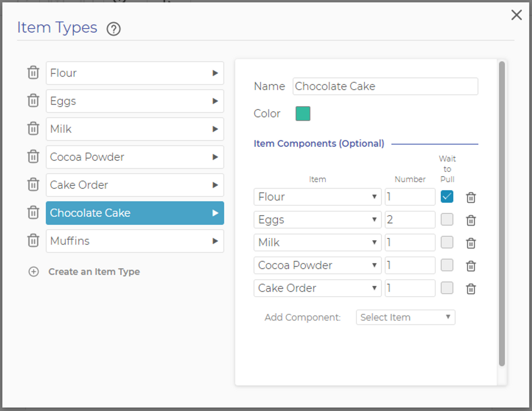Enable Wait to Pull for Eggs
532x411 pixels.
[447, 219]
